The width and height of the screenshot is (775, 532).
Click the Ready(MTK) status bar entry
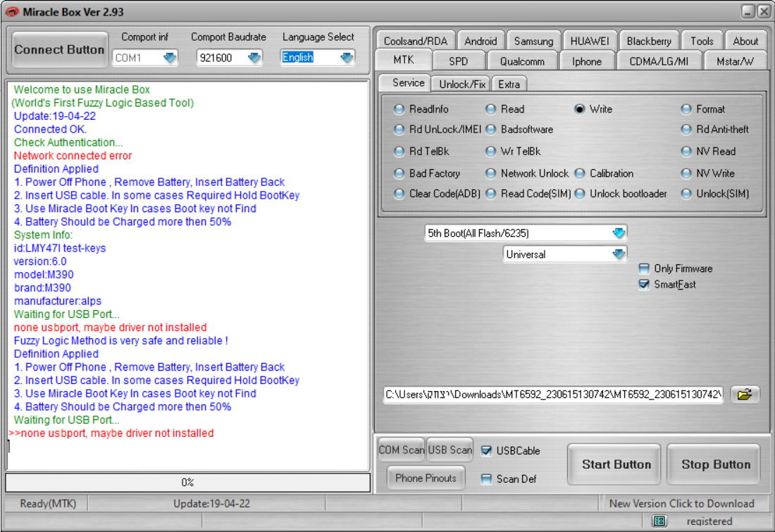[48, 503]
